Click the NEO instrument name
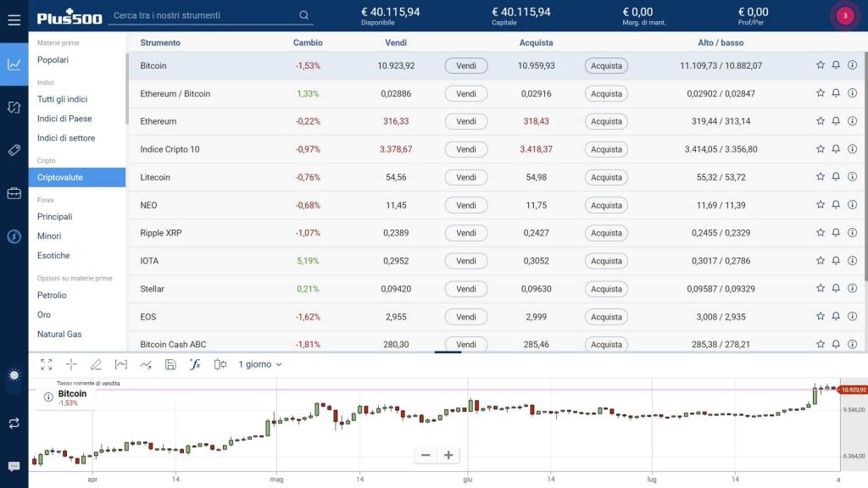 tap(148, 205)
